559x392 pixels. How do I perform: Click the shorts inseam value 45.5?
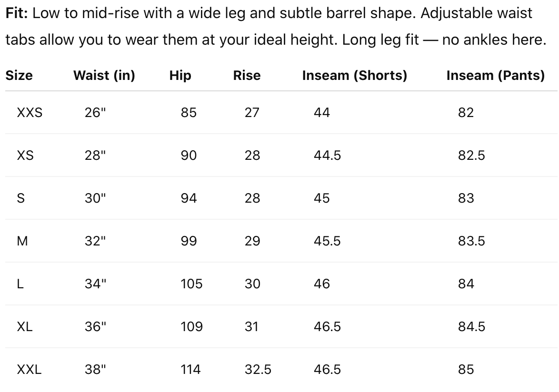click(327, 241)
